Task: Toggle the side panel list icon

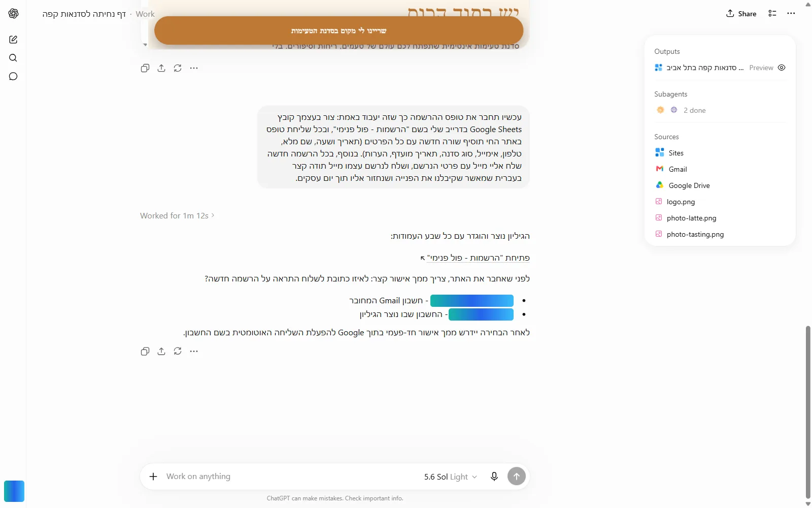Action: pyautogui.click(x=772, y=14)
